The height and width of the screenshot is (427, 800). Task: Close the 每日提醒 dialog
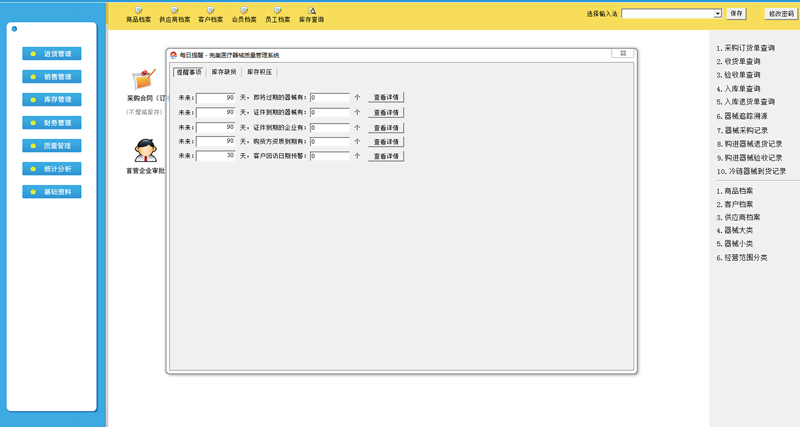[622, 54]
